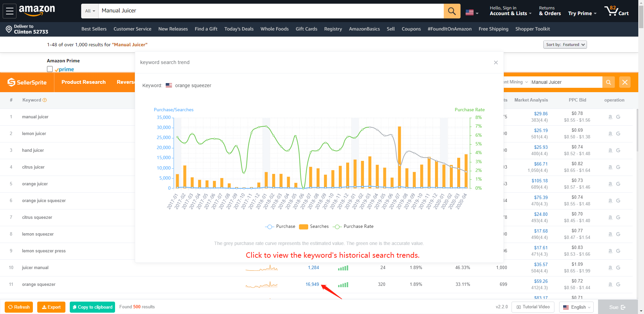Close the keyword search trend popup
The height and width of the screenshot is (314, 644).
tap(496, 63)
